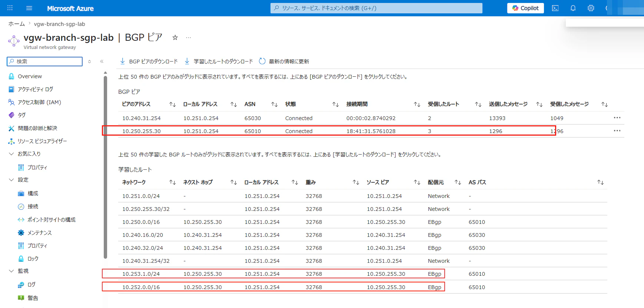The image size is (644, 308).
Task: Open タグ menu item
Action: [21, 115]
